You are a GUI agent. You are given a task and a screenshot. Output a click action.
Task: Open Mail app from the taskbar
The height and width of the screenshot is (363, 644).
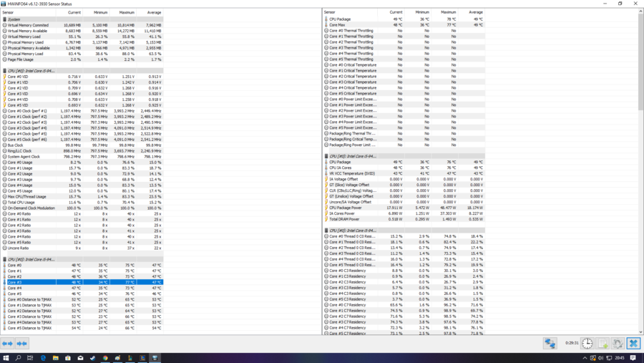tap(80, 358)
